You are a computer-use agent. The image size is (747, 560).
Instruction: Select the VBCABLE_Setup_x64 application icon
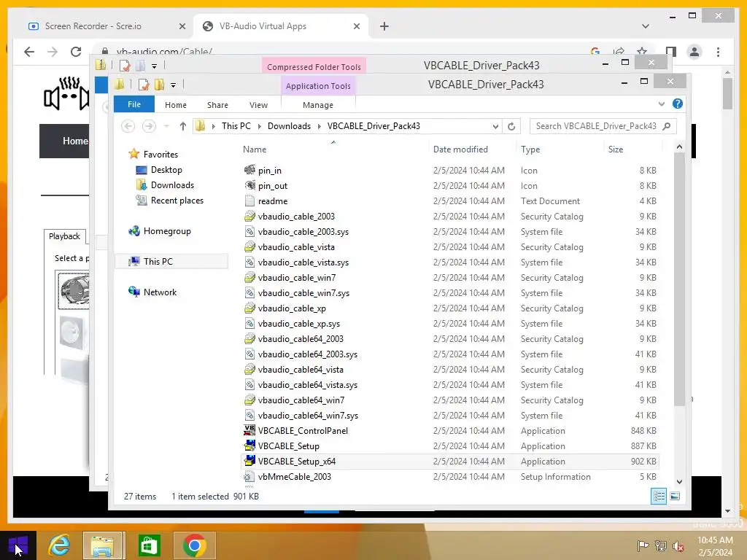pyautogui.click(x=249, y=461)
